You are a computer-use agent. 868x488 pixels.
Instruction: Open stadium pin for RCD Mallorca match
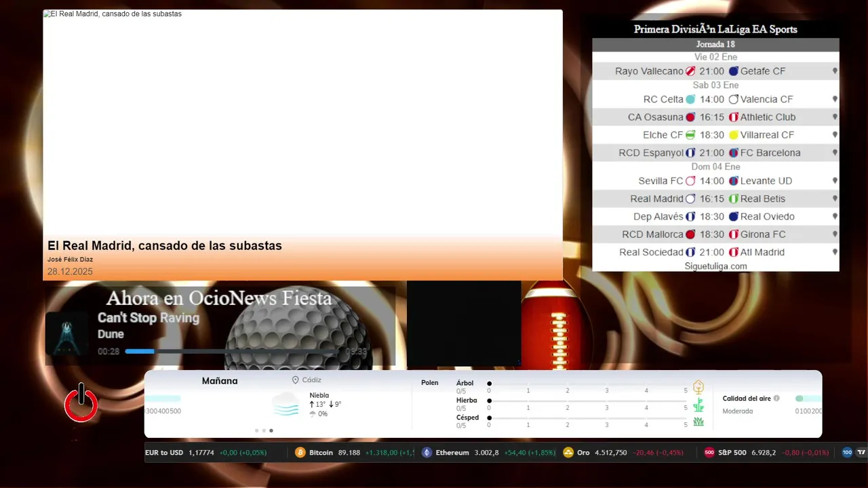point(835,235)
